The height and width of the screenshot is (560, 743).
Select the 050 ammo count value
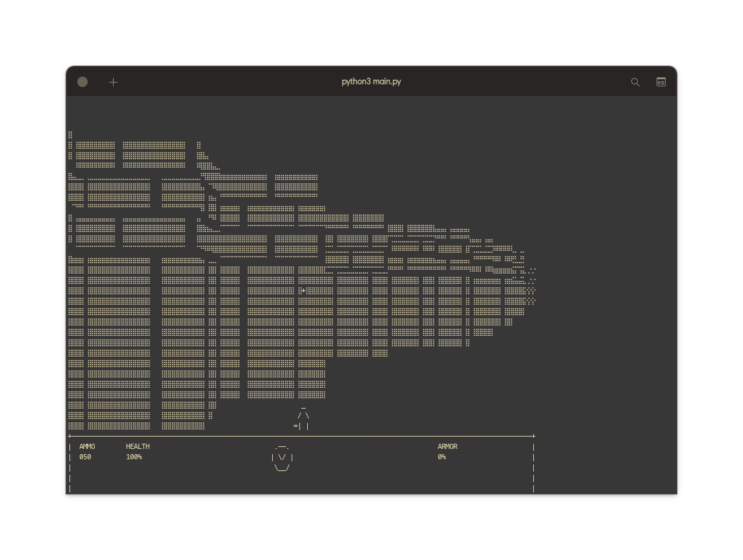[85, 457]
